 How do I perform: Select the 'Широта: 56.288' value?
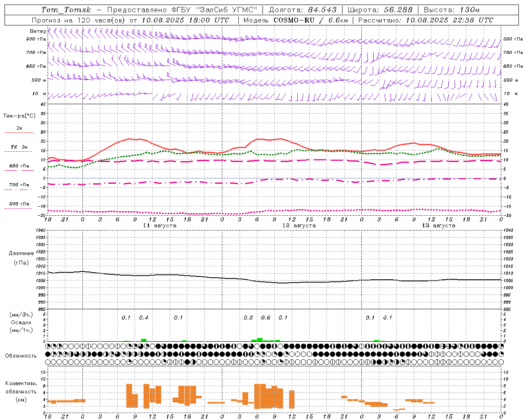tap(380, 10)
